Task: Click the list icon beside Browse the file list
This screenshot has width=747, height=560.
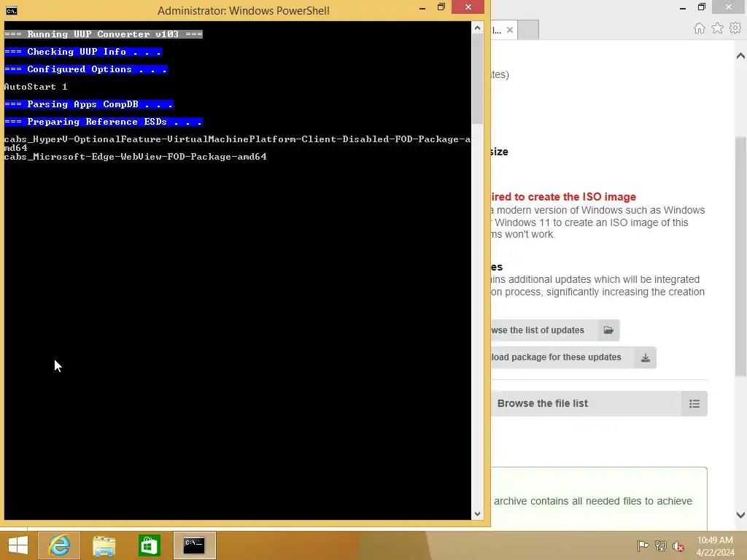Action: (x=694, y=404)
